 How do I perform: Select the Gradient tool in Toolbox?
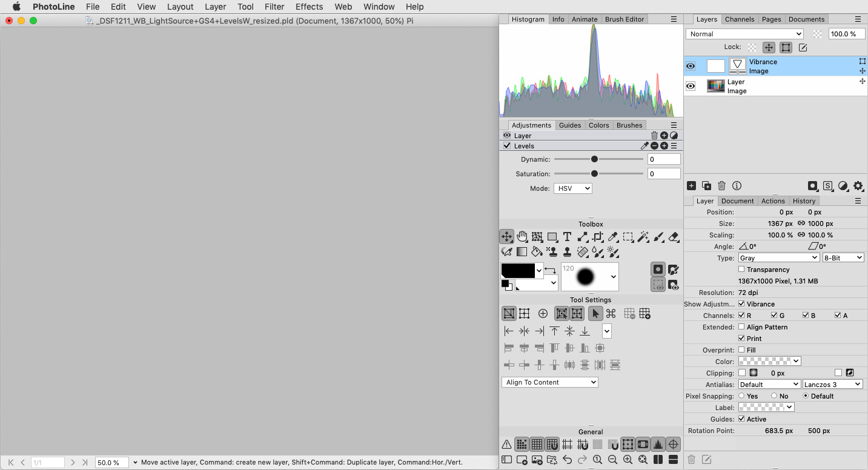pos(522,251)
